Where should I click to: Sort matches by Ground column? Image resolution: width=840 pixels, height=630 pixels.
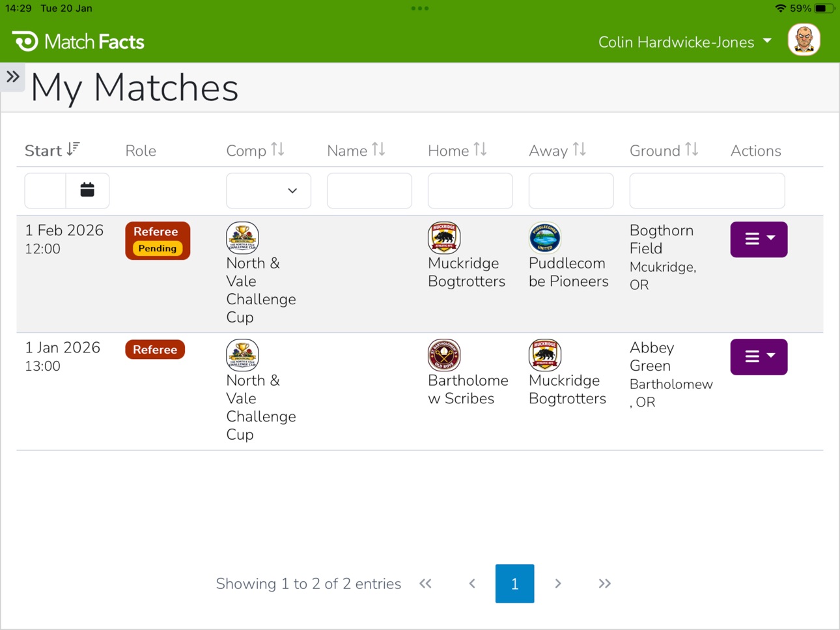664,150
